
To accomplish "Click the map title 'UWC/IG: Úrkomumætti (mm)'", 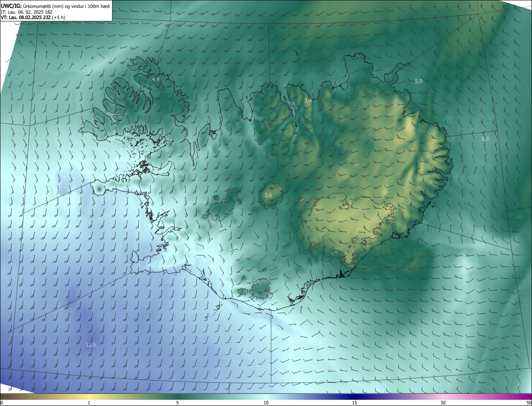I will pos(32,6).
